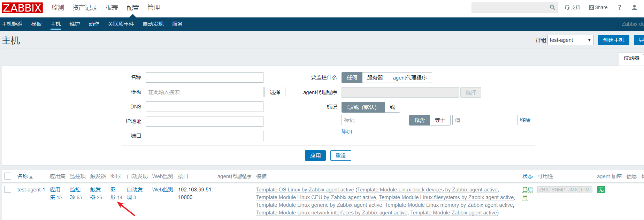Open 自动发现 3 link
The image size is (644, 220).
[135, 194]
